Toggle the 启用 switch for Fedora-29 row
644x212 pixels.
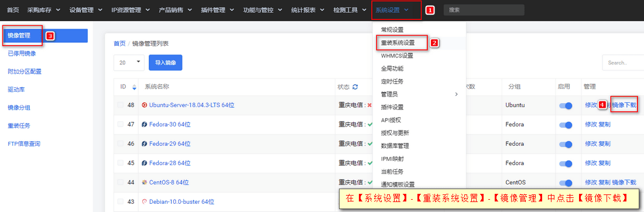pyautogui.click(x=566, y=144)
